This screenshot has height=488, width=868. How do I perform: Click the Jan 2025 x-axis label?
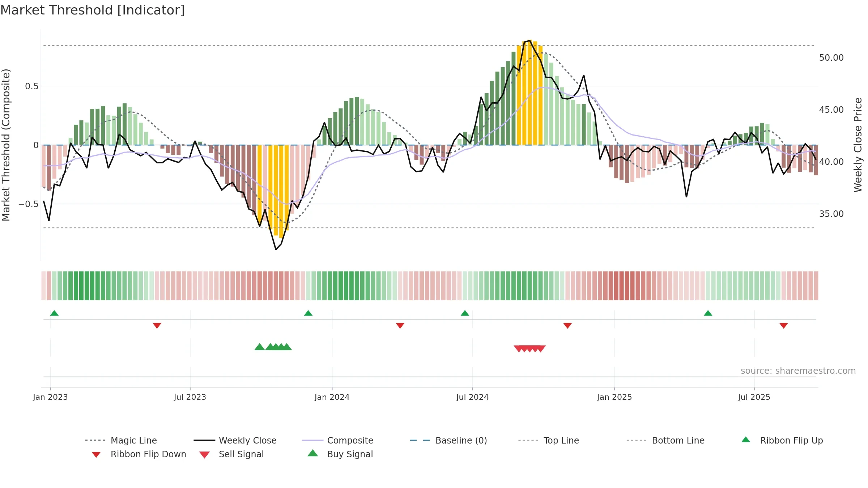click(614, 397)
